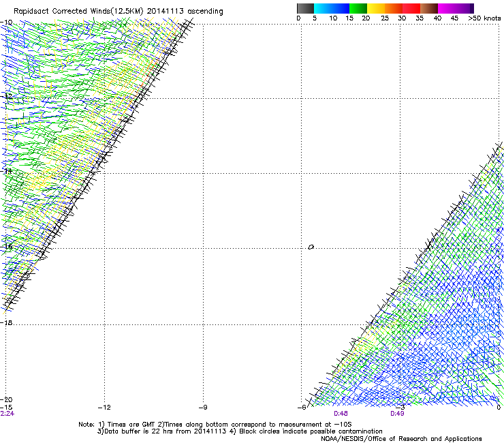Click the '-6' longitude axis label
504x443 pixels.
click(x=302, y=408)
